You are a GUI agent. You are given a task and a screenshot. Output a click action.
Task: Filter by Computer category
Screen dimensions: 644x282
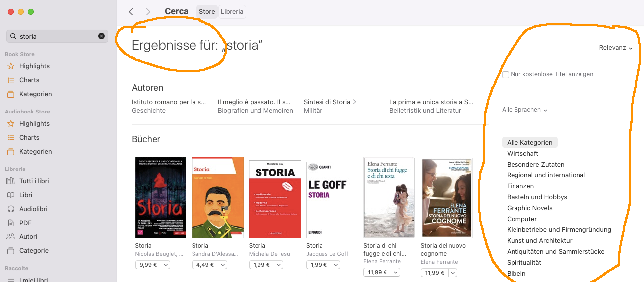tap(522, 219)
